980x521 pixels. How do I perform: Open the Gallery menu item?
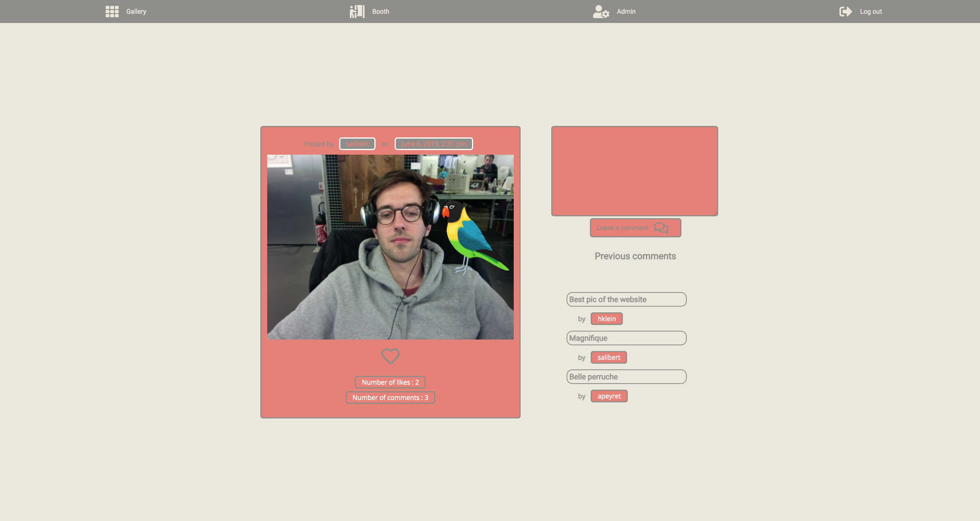[136, 11]
